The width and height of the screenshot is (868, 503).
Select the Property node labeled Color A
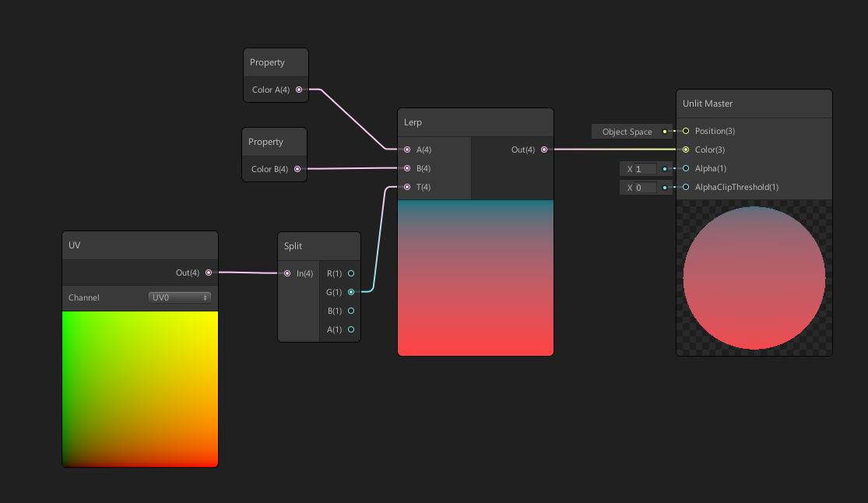pos(276,62)
